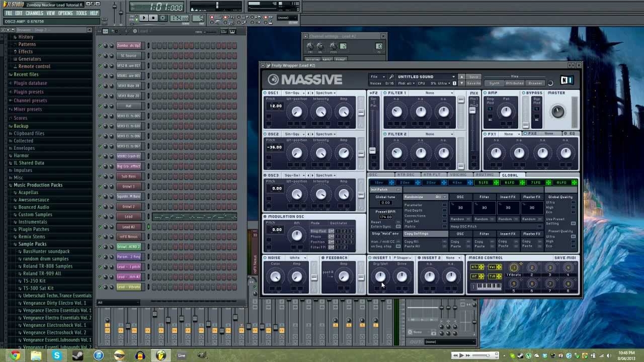Image resolution: width=644 pixels, height=362 pixels.
Task: Switch Massive to Synth view
Action: (x=495, y=83)
